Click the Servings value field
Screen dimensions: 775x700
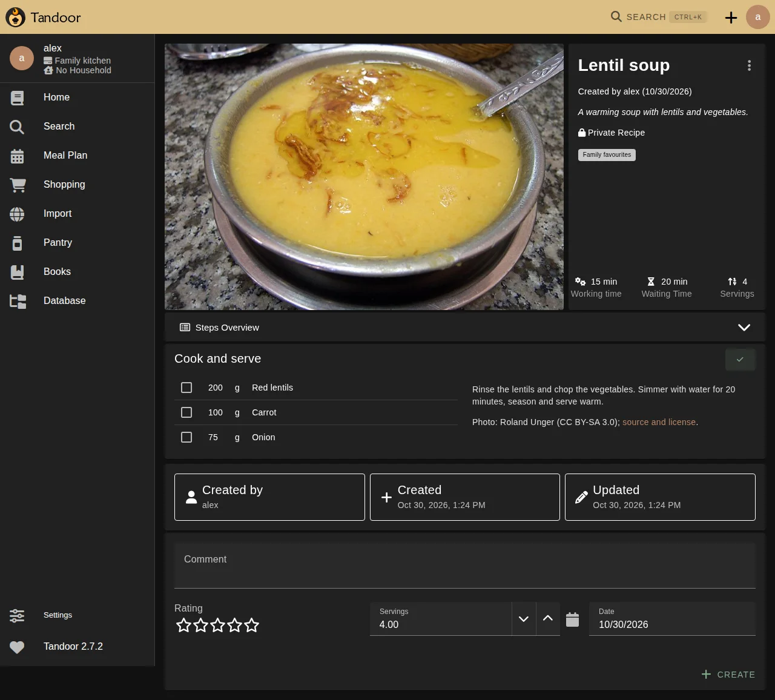441,619
